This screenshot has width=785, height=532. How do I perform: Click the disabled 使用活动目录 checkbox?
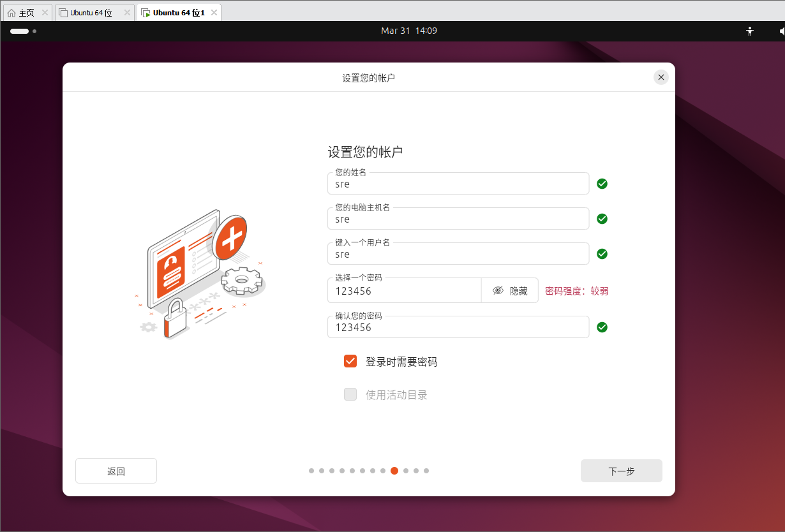tap(350, 394)
